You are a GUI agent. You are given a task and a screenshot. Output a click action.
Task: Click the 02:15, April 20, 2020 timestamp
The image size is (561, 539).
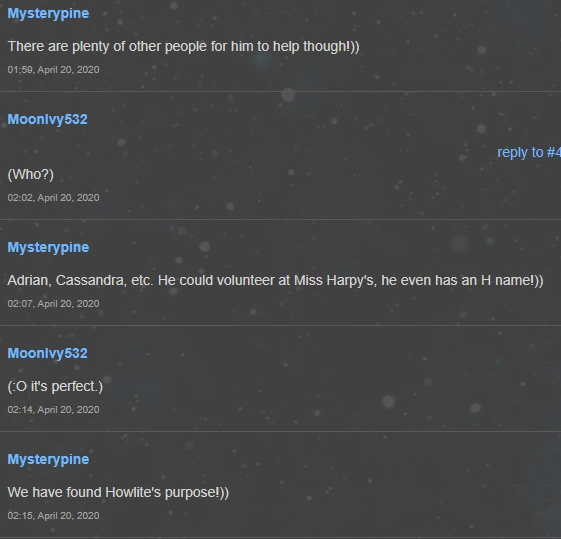click(x=53, y=516)
